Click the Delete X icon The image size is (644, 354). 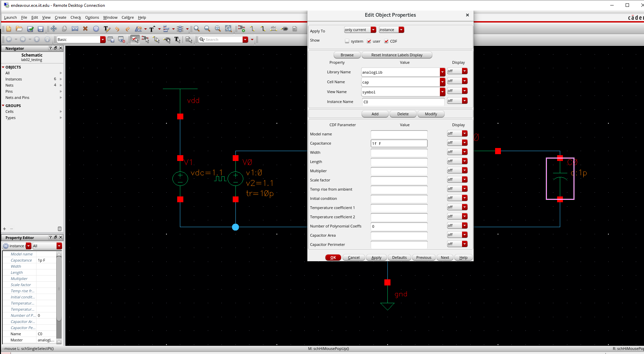(86, 29)
